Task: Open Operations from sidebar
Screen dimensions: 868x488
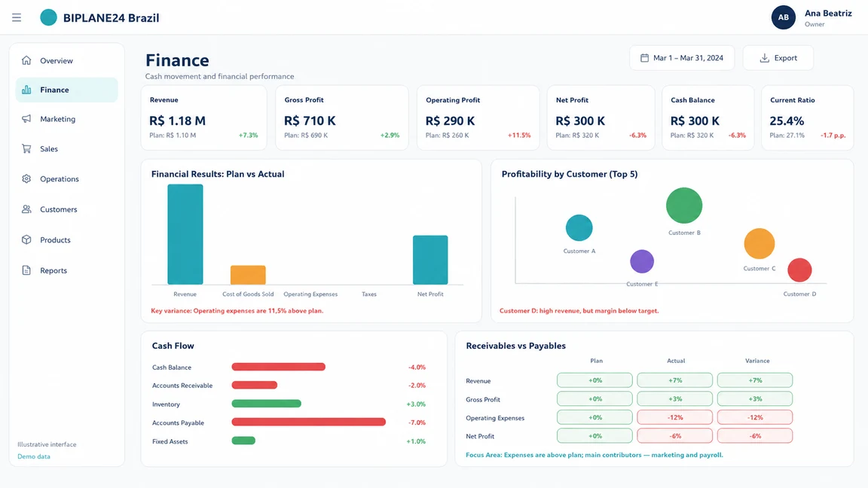Action: (66, 178)
